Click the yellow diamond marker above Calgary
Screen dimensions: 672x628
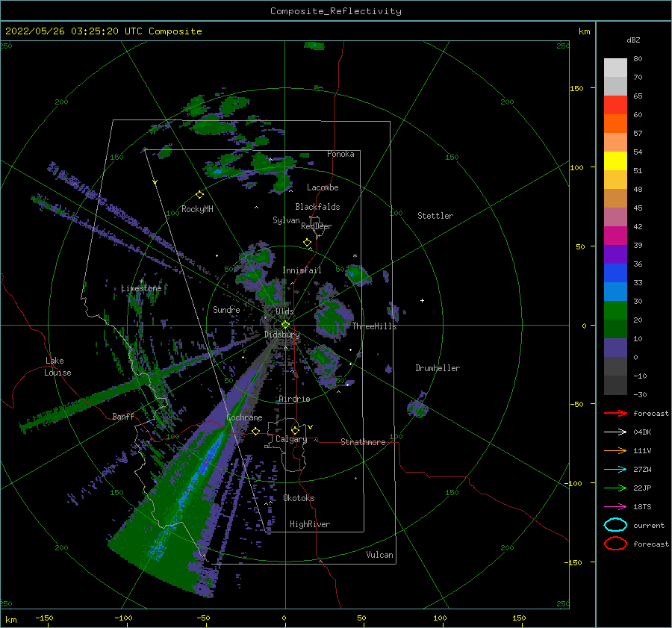pyautogui.click(x=295, y=430)
